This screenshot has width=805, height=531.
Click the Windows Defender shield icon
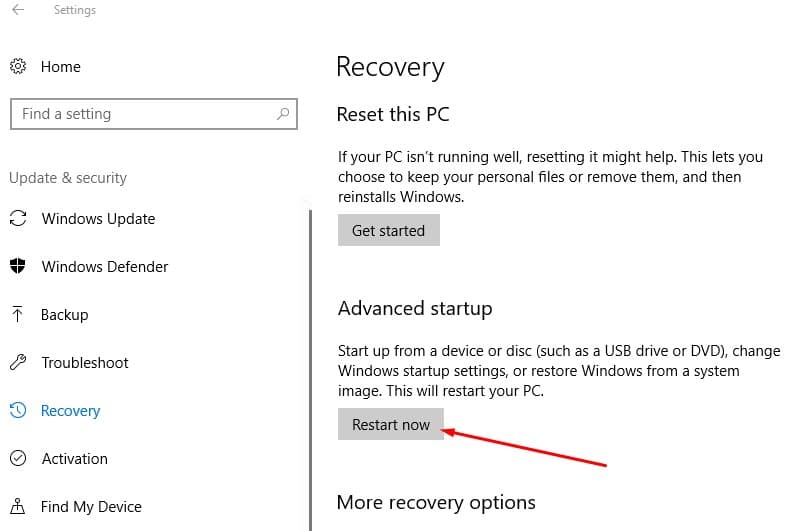[x=18, y=267]
